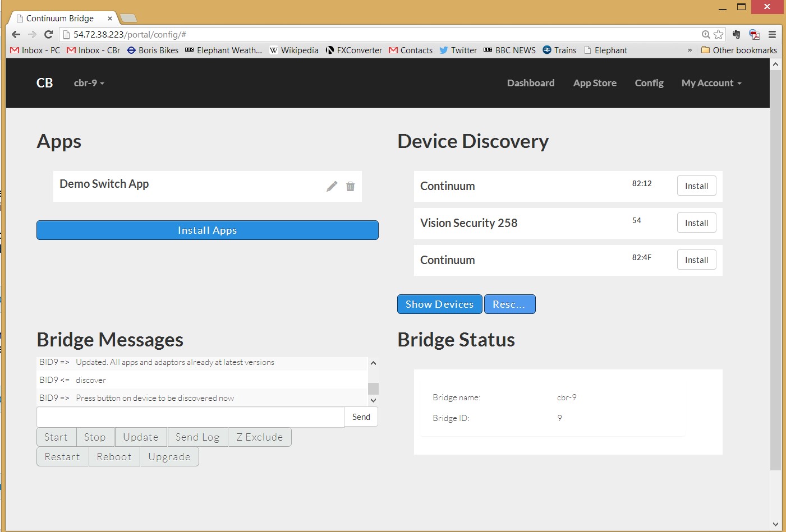Select the Demo Switch App entry
786x532 pixels.
coord(207,186)
